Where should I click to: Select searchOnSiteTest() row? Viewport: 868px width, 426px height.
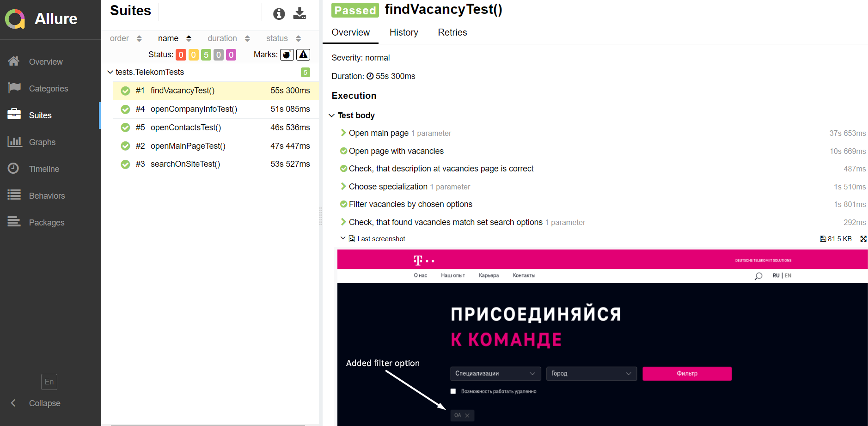[x=216, y=164]
